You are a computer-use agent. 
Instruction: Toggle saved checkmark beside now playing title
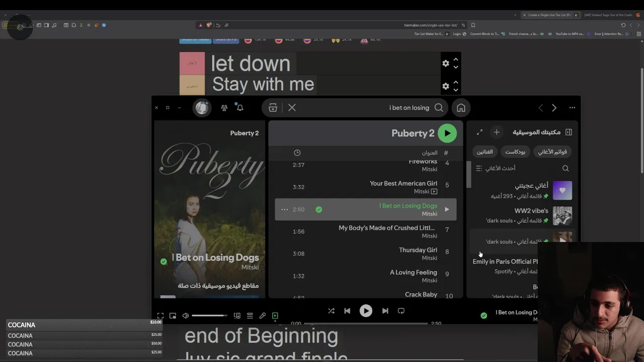[484, 316]
